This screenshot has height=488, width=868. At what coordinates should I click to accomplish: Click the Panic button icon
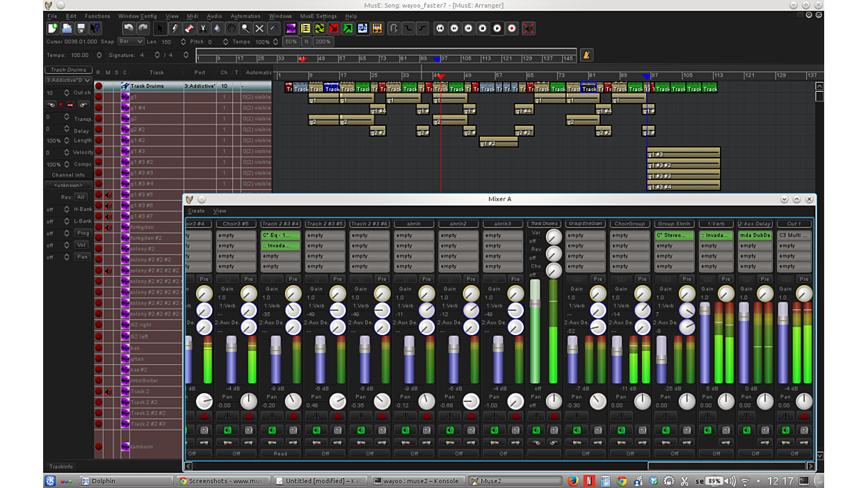pyautogui.click(x=529, y=29)
